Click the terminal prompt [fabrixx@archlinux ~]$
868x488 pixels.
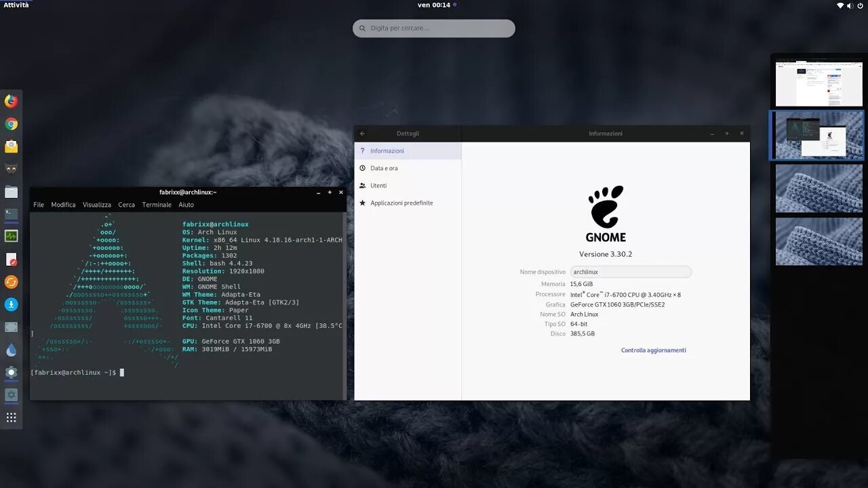click(73, 373)
